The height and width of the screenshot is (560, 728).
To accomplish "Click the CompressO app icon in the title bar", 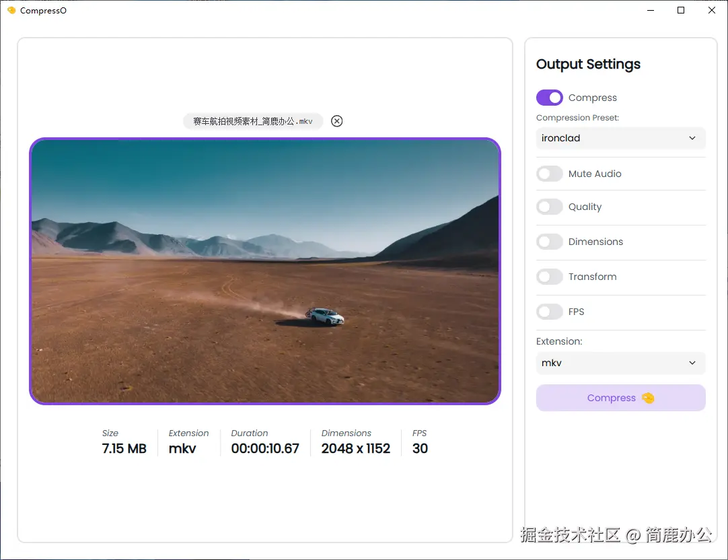I will pos(11,10).
